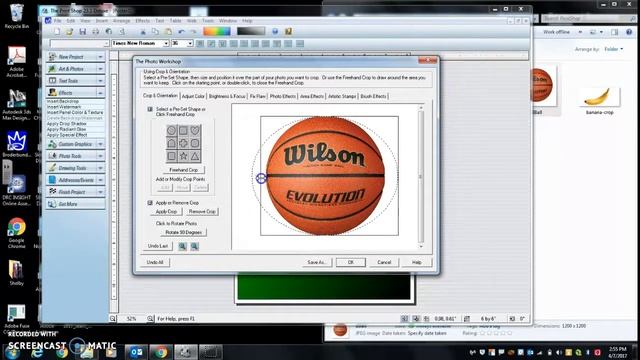Screen dimensions: 640x360
Task: Click the rainbow color gradient swatch
Action: point(217,31)
